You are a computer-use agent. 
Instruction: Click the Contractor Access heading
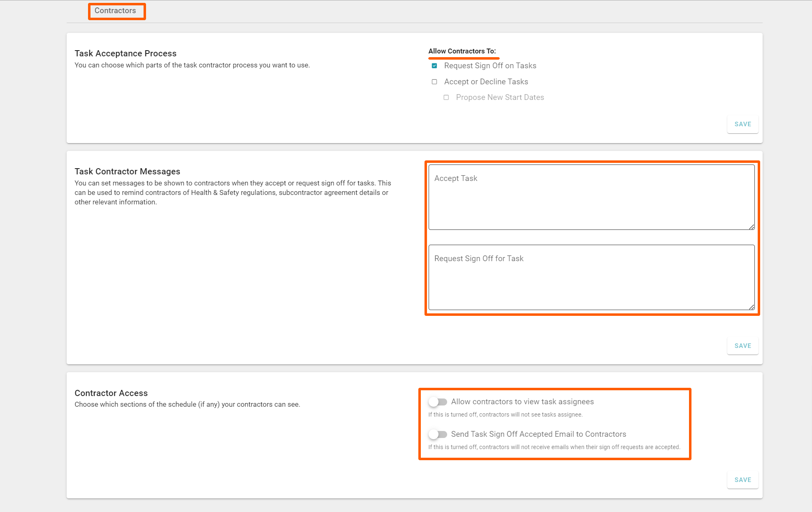111,393
